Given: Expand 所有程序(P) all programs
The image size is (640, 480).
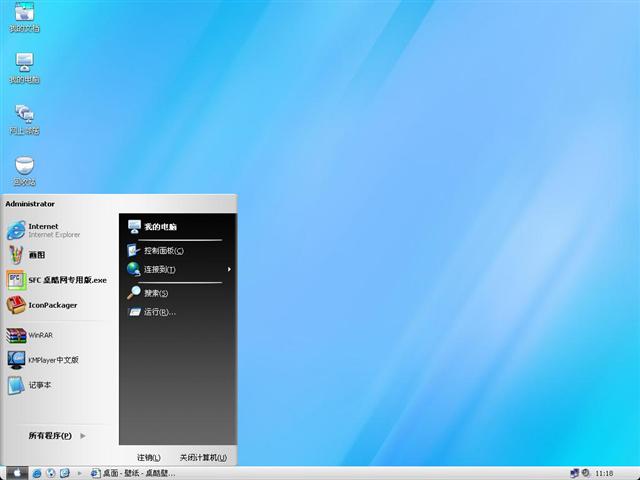Looking at the screenshot, I should (57, 436).
